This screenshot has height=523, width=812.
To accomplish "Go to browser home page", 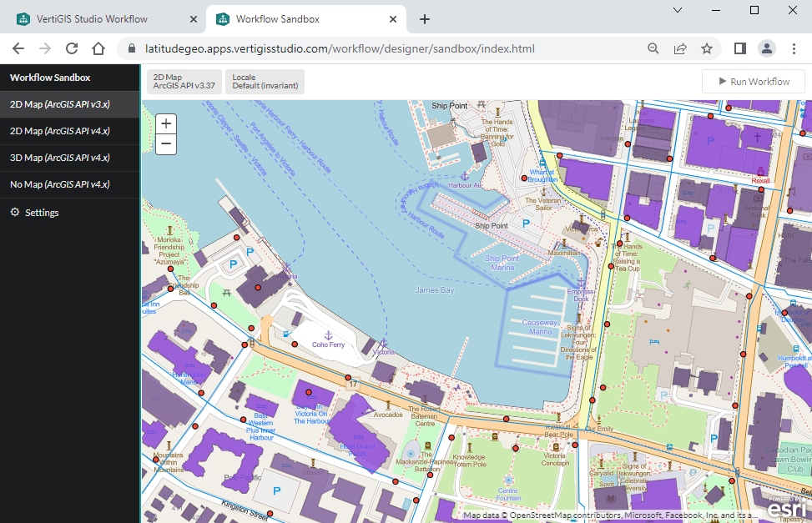I will coord(98,48).
